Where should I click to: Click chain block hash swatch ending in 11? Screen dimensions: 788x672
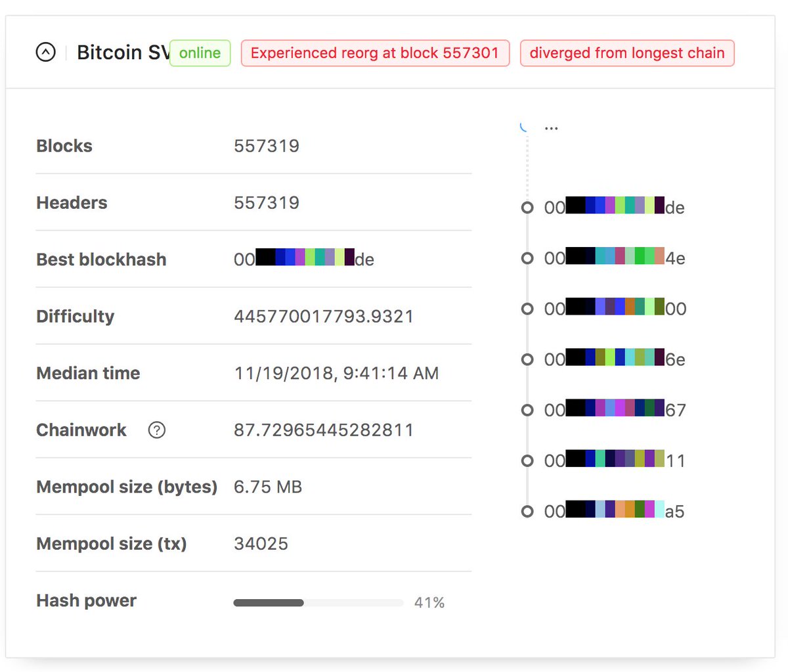click(x=615, y=460)
